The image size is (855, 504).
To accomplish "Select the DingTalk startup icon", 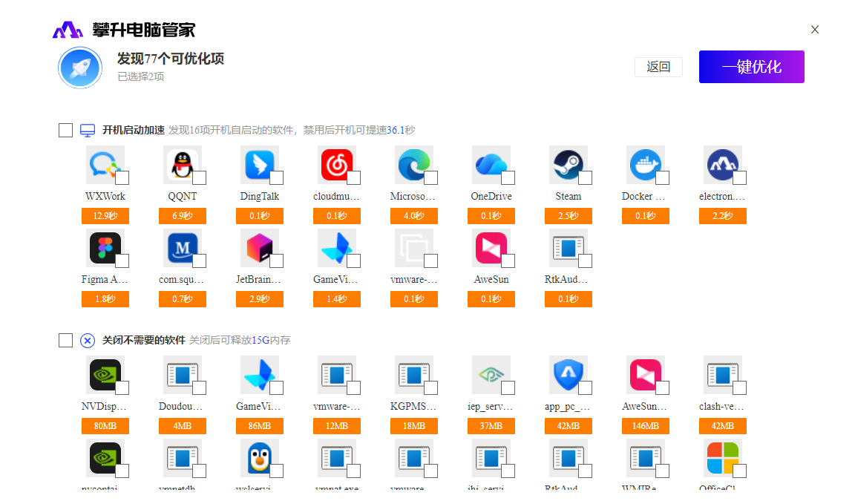I will point(258,165).
